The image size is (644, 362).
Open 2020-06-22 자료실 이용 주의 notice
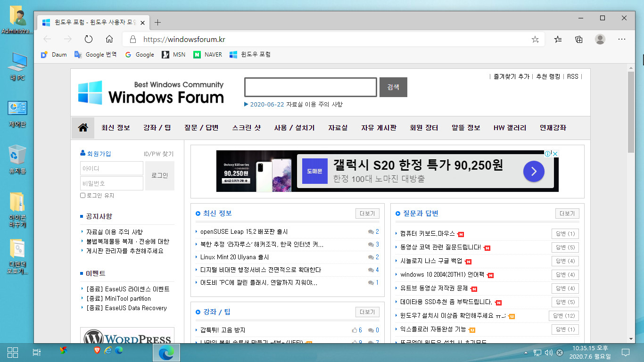click(296, 104)
